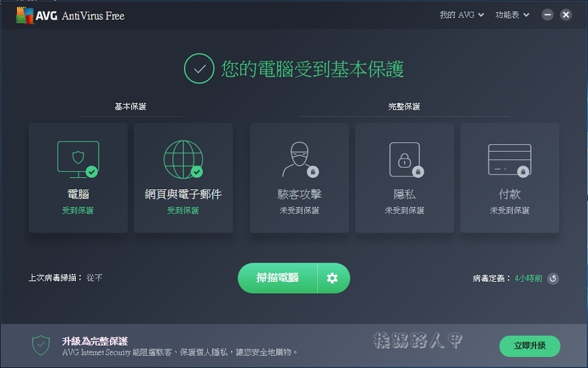Image resolution: width=588 pixels, height=368 pixels.
Task: Click the 您的電腦受到基本保護 headline
Action: tap(312, 69)
